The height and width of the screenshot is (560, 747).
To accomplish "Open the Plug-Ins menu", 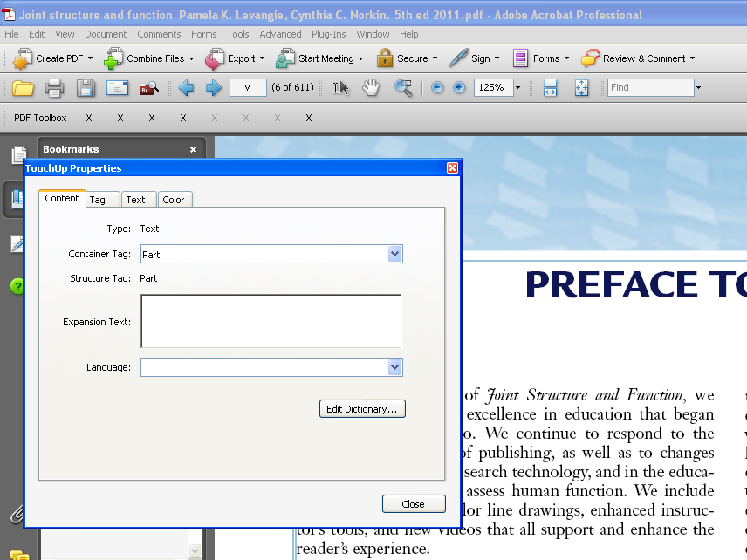I will pos(329,34).
